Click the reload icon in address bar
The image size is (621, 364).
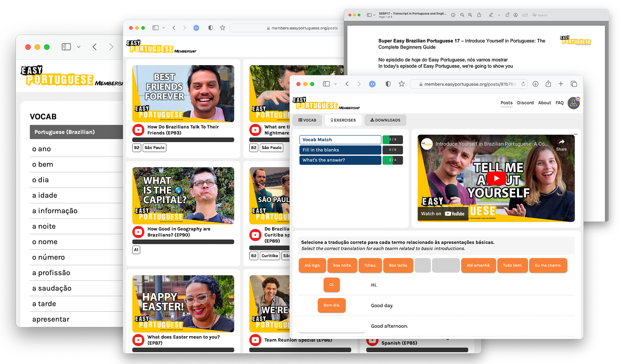click(x=523, y=84)
